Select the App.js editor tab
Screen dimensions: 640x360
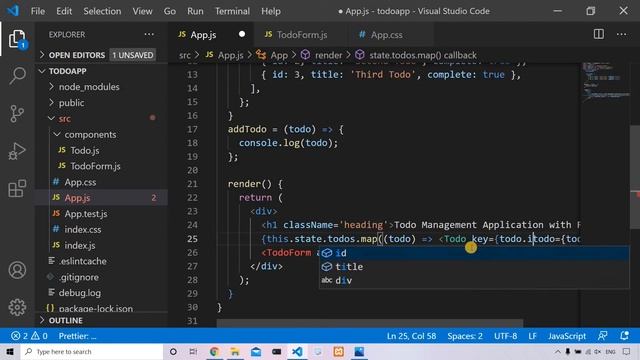click(x=211, y=35)
